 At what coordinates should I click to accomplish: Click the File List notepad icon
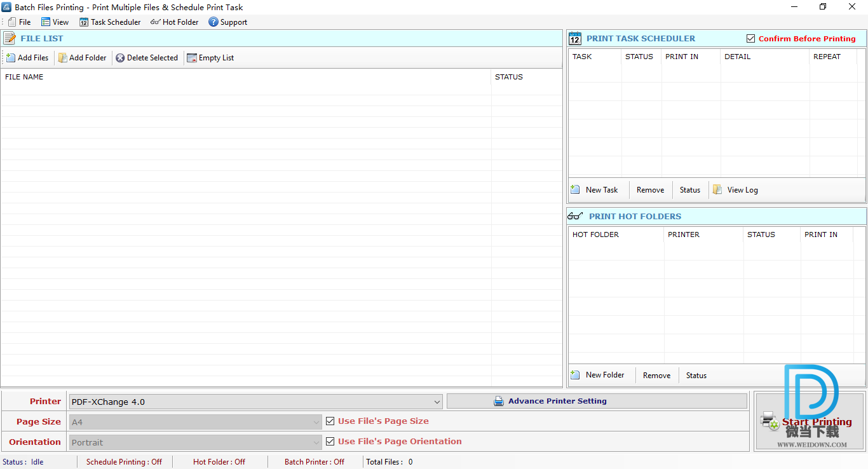[10, 38]
